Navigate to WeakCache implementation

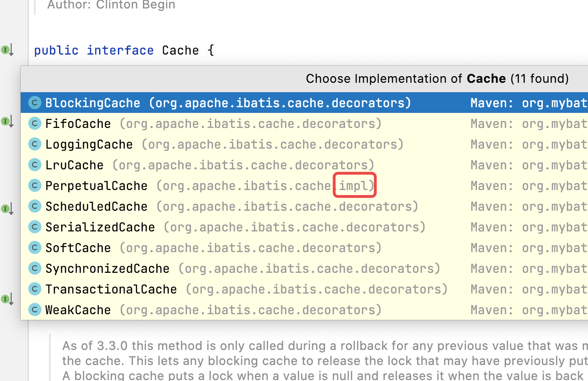pos(78,310)
